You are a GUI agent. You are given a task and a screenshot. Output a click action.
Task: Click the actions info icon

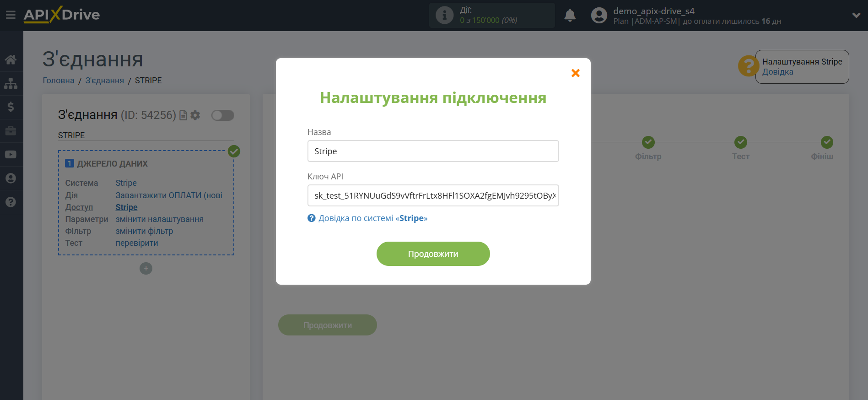click(x=444, y=15)
